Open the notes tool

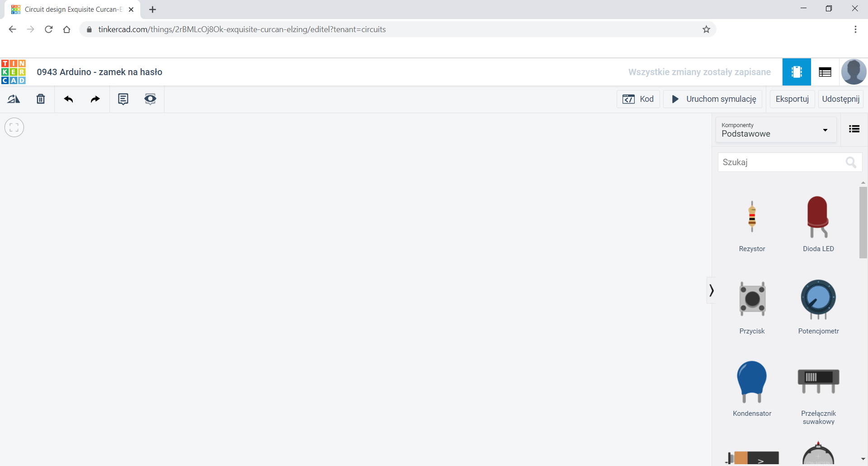pos(123,99)
